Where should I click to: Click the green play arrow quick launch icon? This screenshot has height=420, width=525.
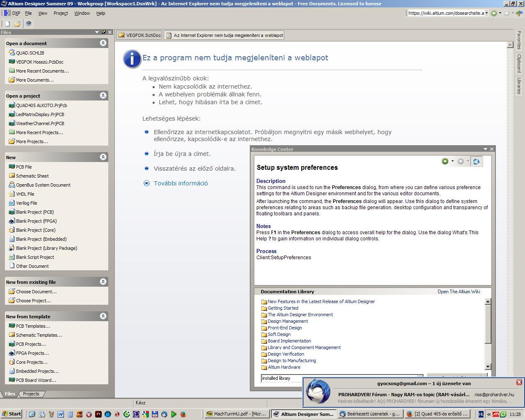(173, 414)
